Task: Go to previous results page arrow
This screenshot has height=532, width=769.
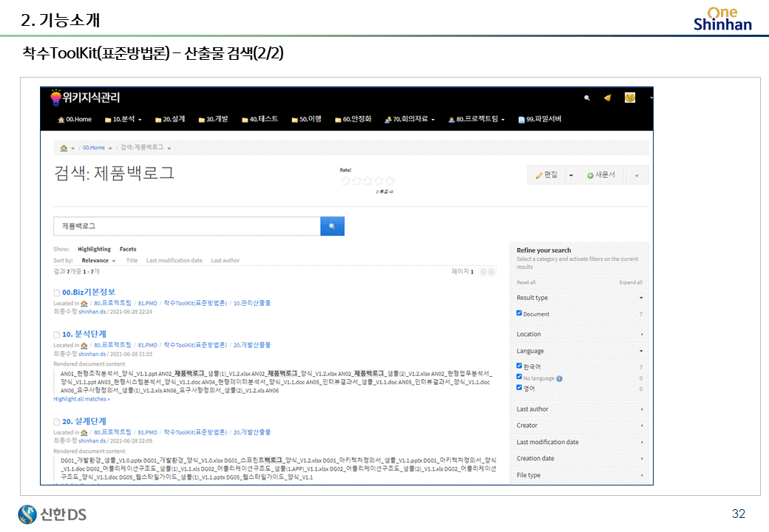Action: coord(483,271)
